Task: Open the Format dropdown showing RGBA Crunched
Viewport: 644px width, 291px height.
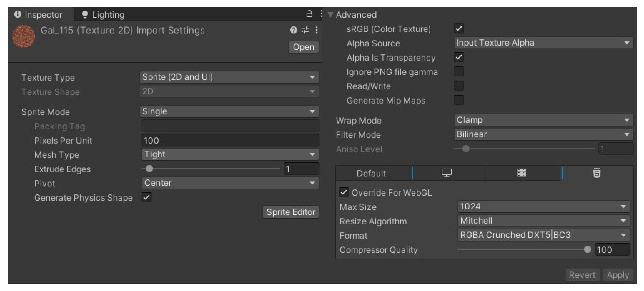Action: coord(543,235)
